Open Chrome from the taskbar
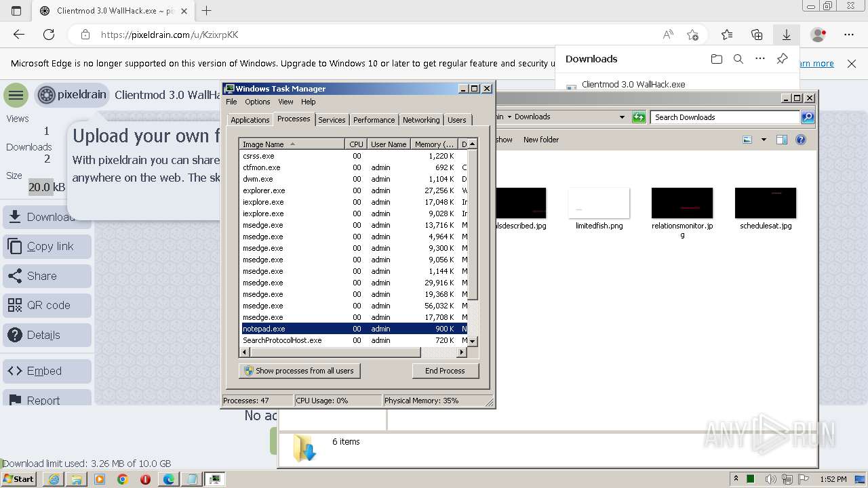Screen dimensions: 868x488 [123, 479]
